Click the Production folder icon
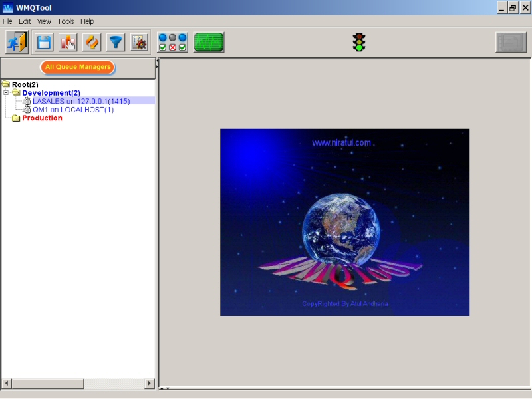 tap(16, 118)
